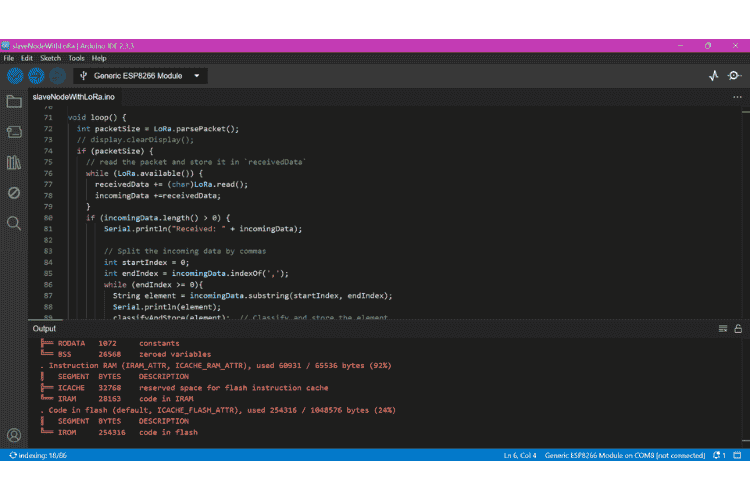The image size is (750, 500).
Task: Click '// Split the incoming data by commas' comment
Action: [x=185, y=251]
